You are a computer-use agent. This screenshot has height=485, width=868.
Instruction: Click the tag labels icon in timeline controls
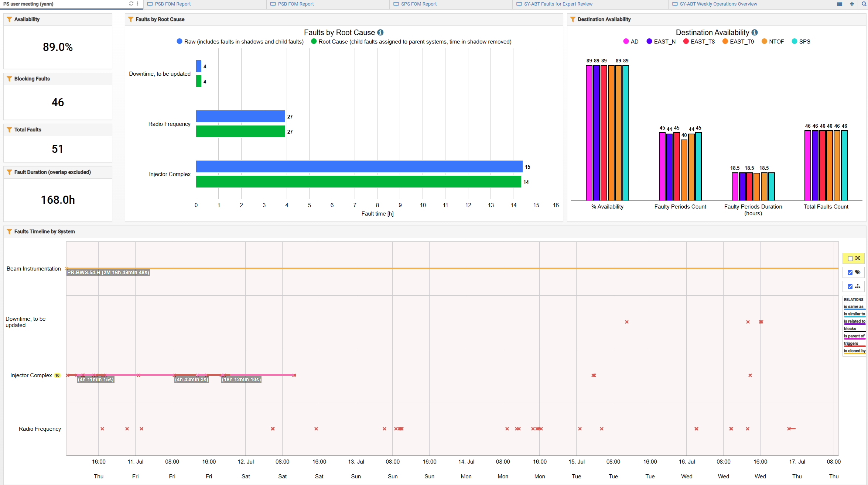858,272
